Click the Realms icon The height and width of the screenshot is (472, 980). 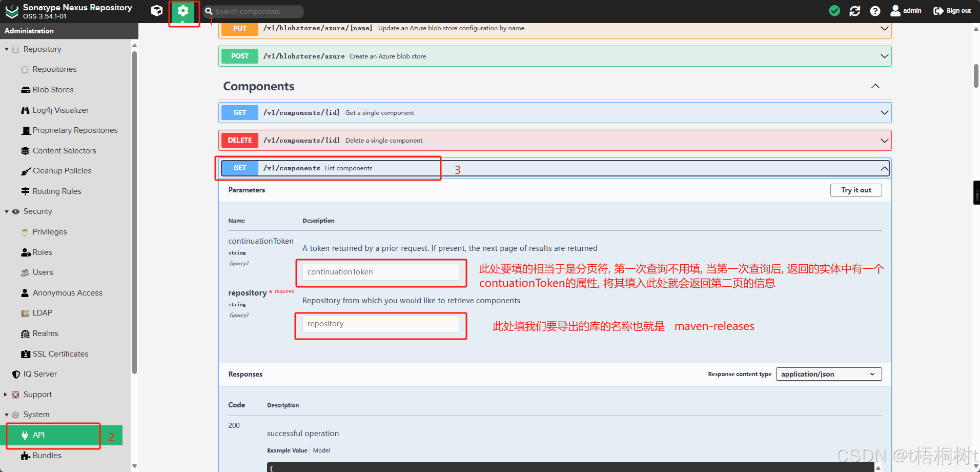click(25, 333)
